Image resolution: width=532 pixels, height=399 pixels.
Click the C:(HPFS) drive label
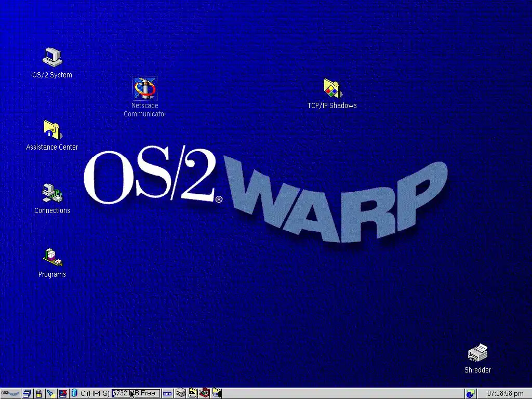point(95,394)
